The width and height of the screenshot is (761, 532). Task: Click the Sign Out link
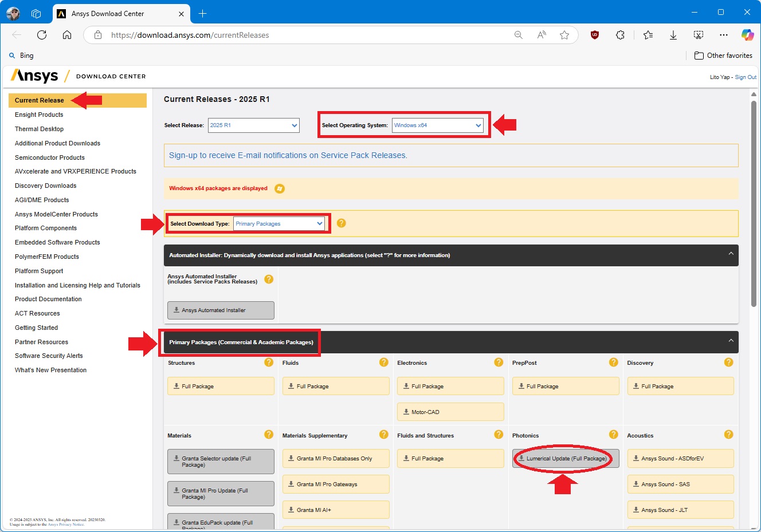pos(746,77)
